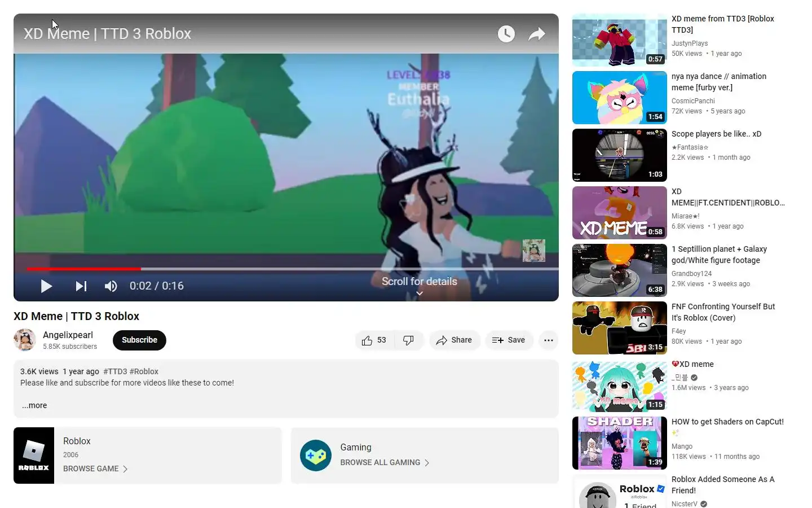Seek on the red video progress bar
The width and height of the screenshot is (812, 508).
[83, 269]
